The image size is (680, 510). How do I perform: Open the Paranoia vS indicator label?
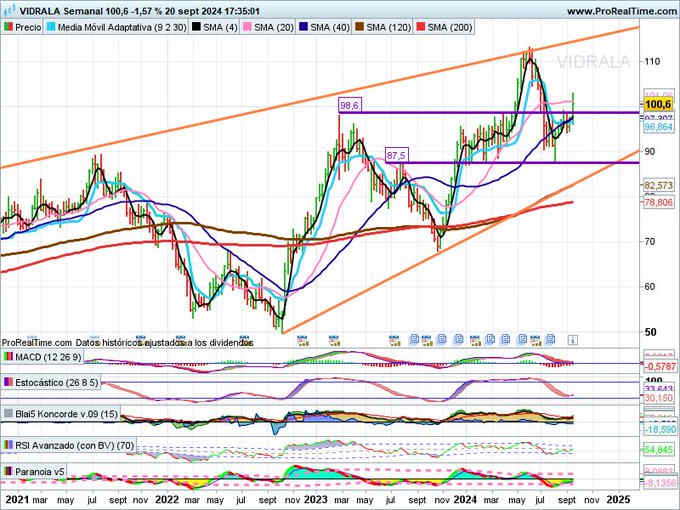coord(34,471)
